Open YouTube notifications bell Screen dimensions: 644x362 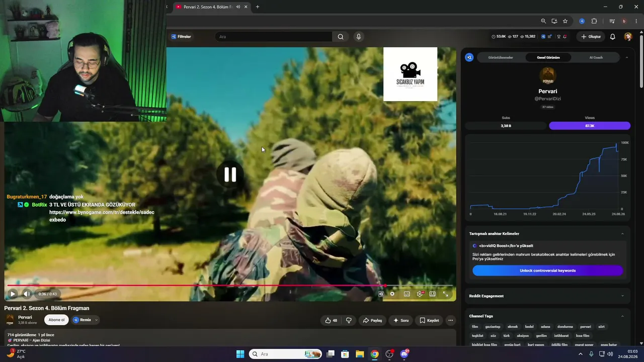pos(613,37)
